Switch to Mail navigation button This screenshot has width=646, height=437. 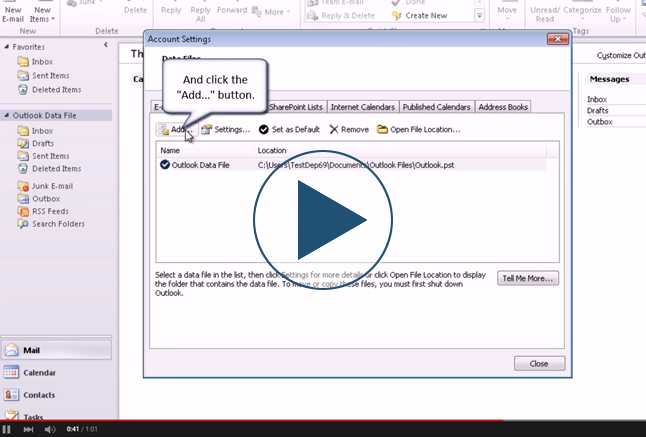click(56, 350)
